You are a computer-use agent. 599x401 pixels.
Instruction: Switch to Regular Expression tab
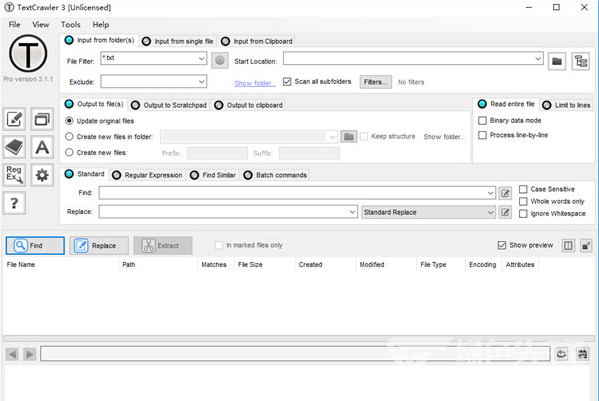(x=147, y=175)
